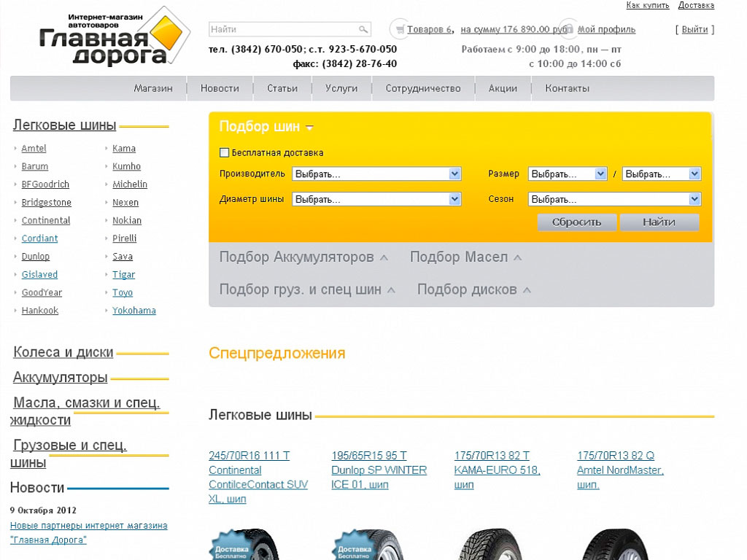Viewport: 747px width, 560px height.
Task: Open the Диаметр шины dropdown
Action: (376, 199)
